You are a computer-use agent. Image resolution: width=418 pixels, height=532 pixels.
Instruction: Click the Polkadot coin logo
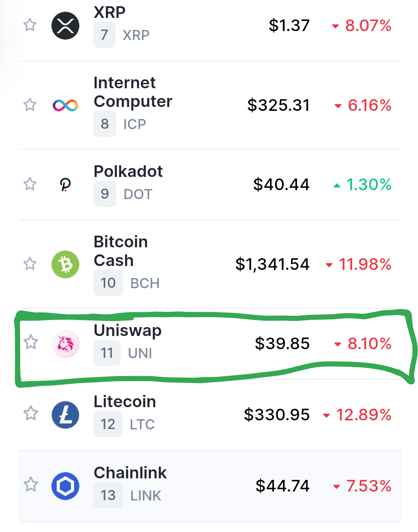coord(65,185)
